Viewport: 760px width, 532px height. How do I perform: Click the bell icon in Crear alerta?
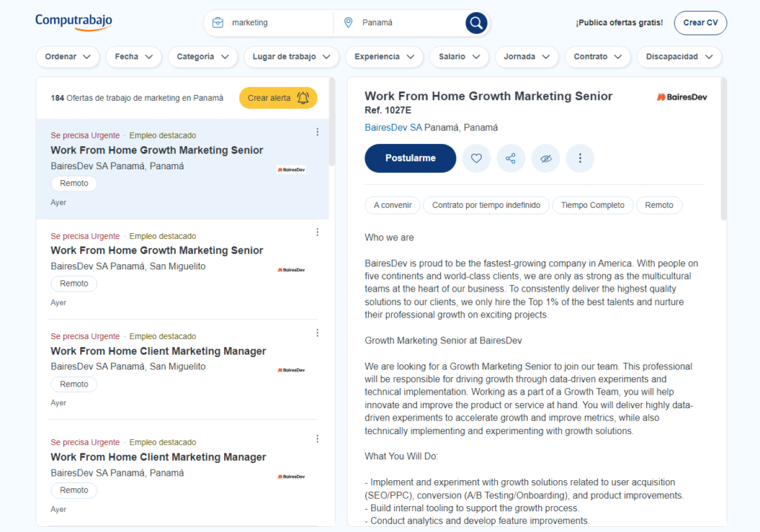click(x=303, y=98)
